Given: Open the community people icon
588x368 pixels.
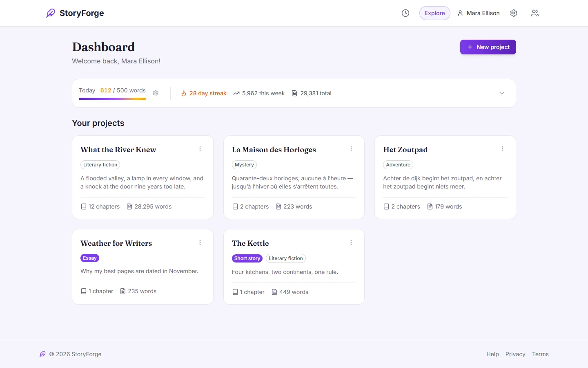Looking at the screenshot, I should tap(535, 13).
